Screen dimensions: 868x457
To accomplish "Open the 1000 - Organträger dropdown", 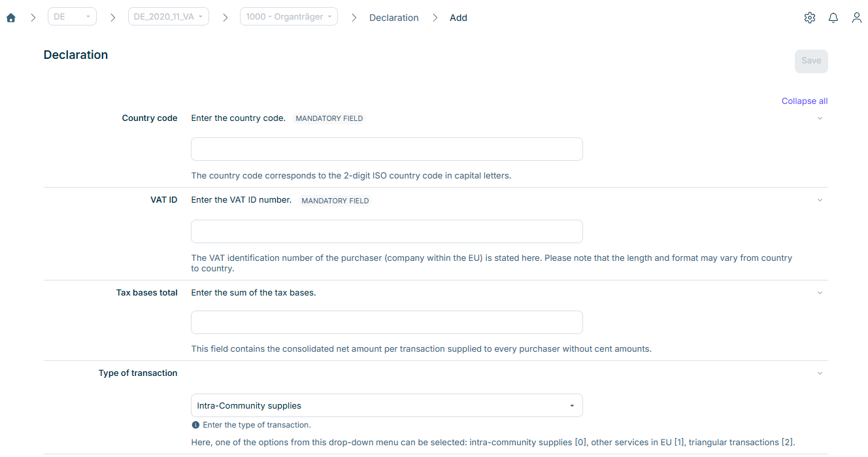I will 289,16.
